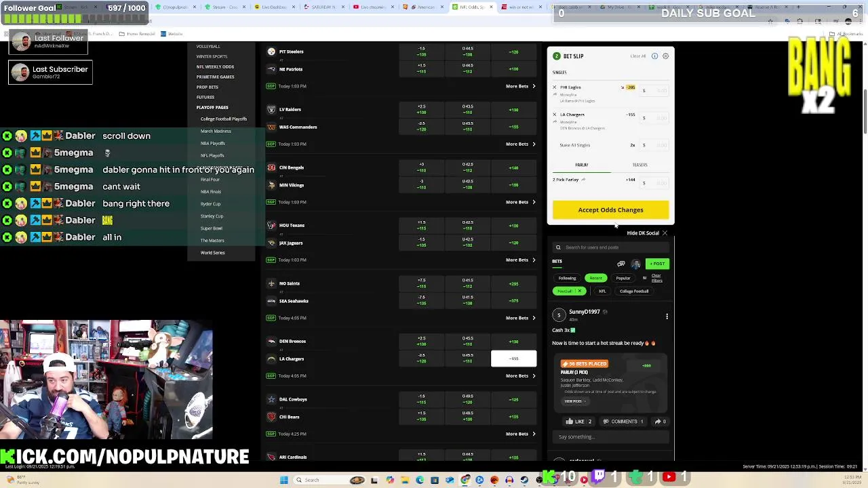The image size is (868, 488).
Task: Click the DAL Cowboys team logo
Action: pyautogui.click(x=271, y=399)
